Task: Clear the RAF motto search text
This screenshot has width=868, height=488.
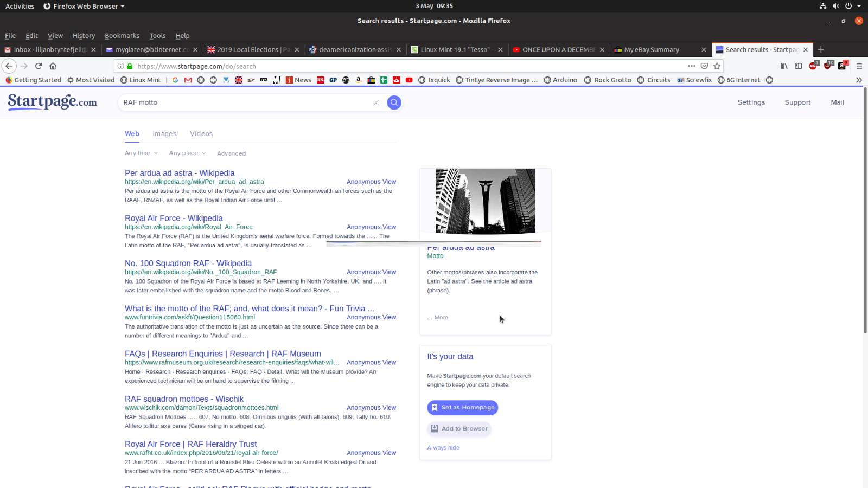Action: tap(376, 102)
